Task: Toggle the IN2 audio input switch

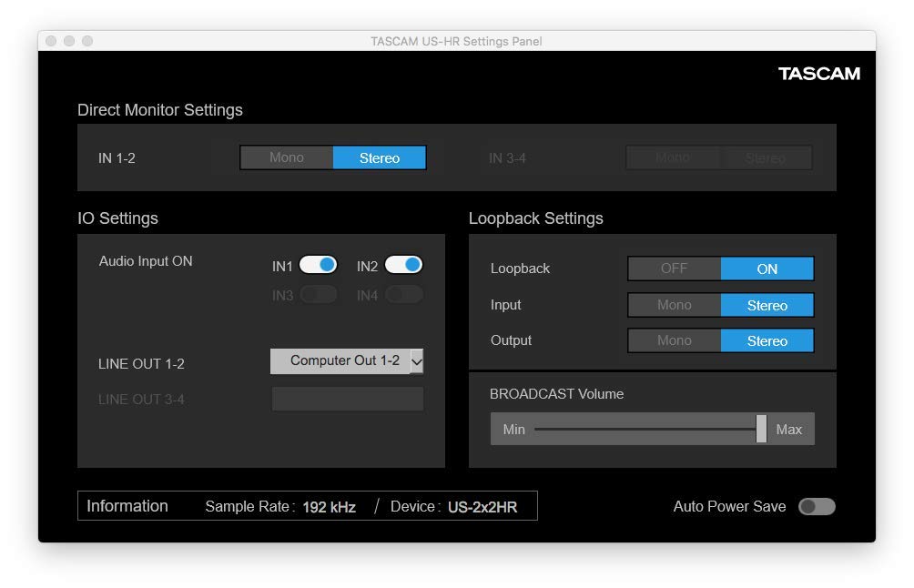Action: (403, 265)
